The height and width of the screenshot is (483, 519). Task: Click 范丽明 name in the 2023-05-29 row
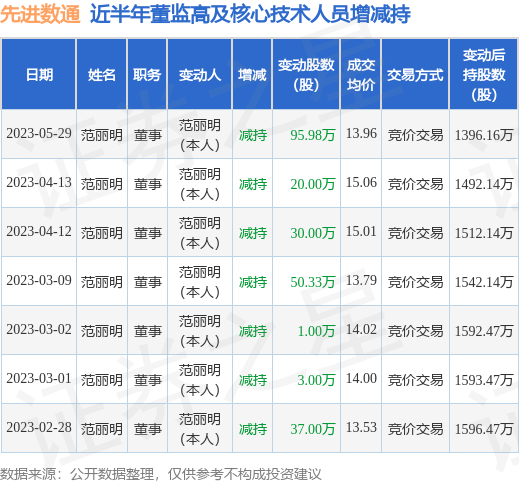click(102, 135)
